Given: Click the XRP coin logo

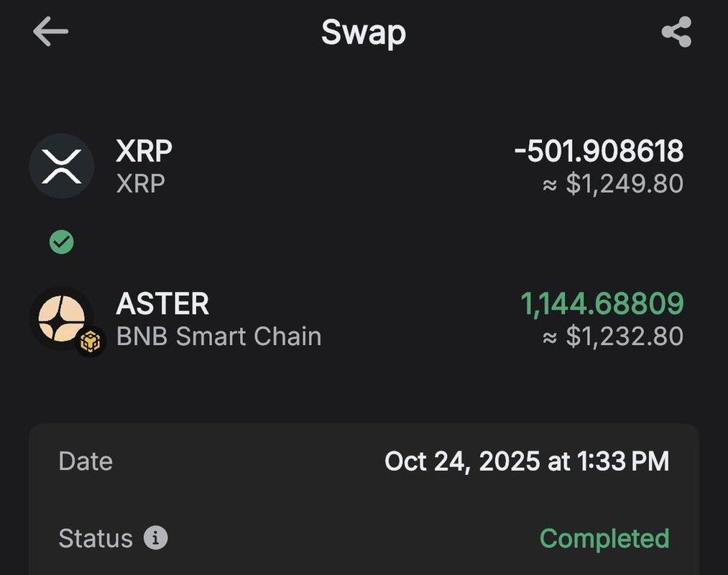Looking at the screenshot, I should 61,166.
